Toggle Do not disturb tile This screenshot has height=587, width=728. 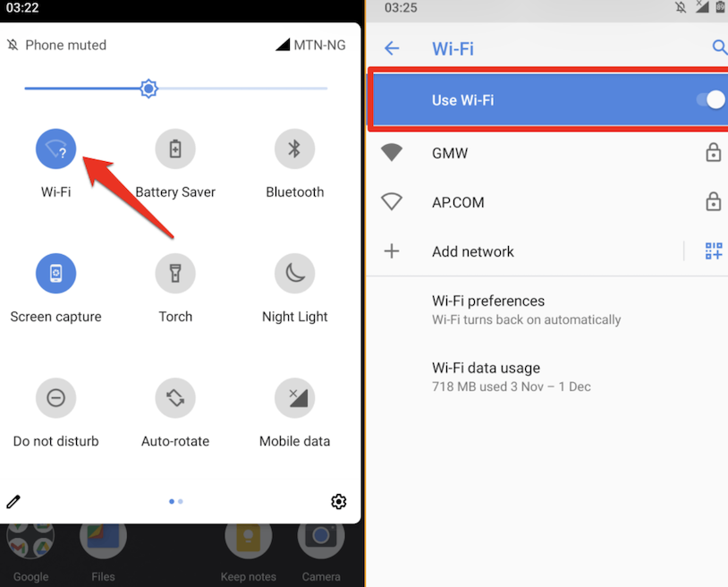pyautogui.click(x=55, y=398)
